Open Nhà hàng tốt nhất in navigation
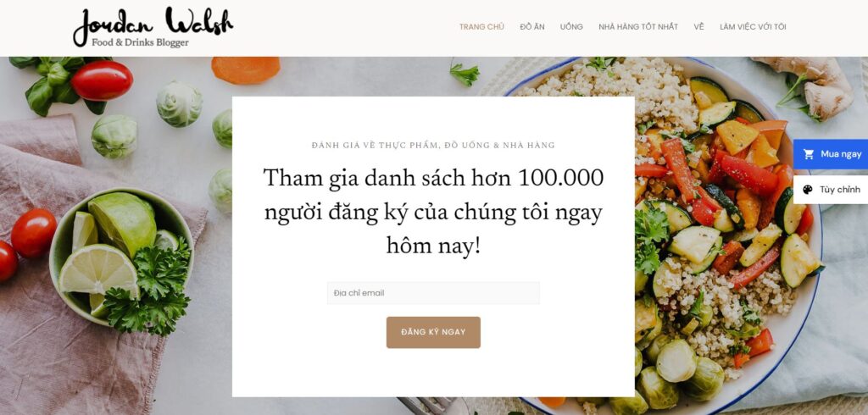 coord(637,26)
